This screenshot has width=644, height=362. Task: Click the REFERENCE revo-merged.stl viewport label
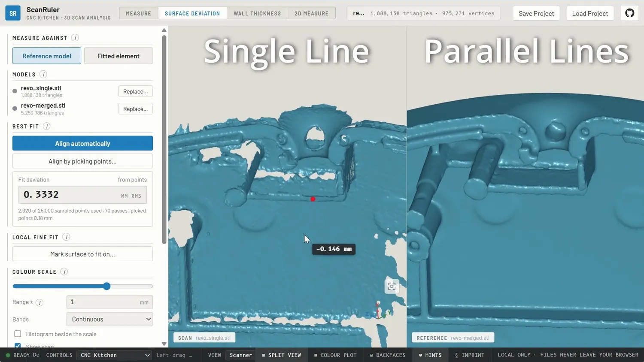[453, 338]
